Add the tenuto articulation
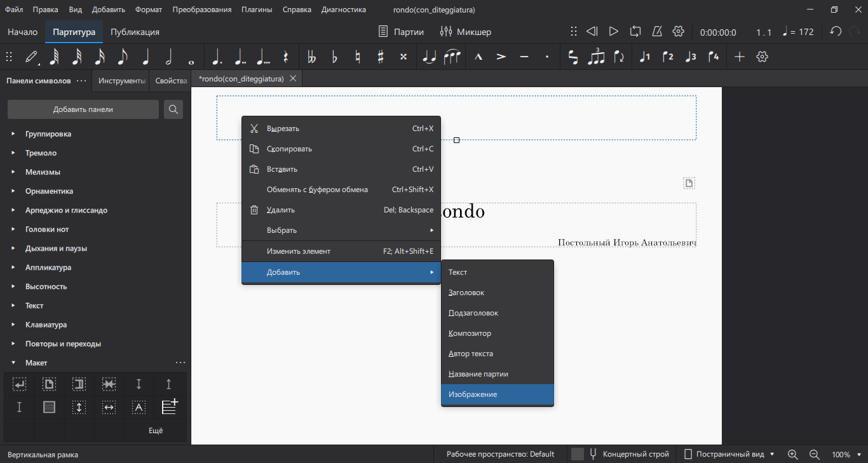This screenshot has height=463, width=868. [x=524, y=57]
